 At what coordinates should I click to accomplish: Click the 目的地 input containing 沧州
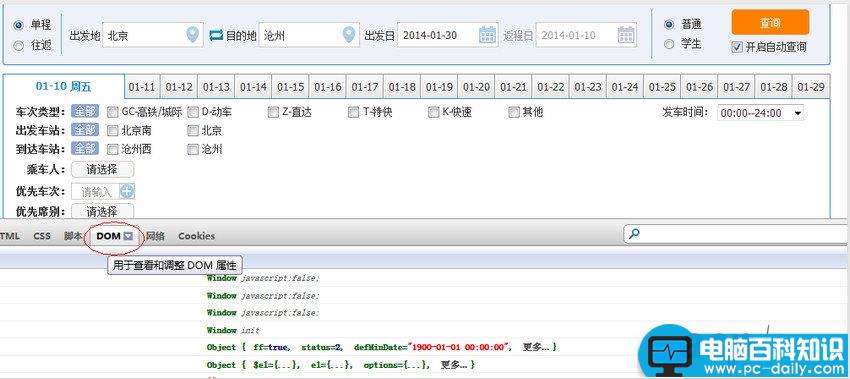pyautogui.click(x=309, y=35)
